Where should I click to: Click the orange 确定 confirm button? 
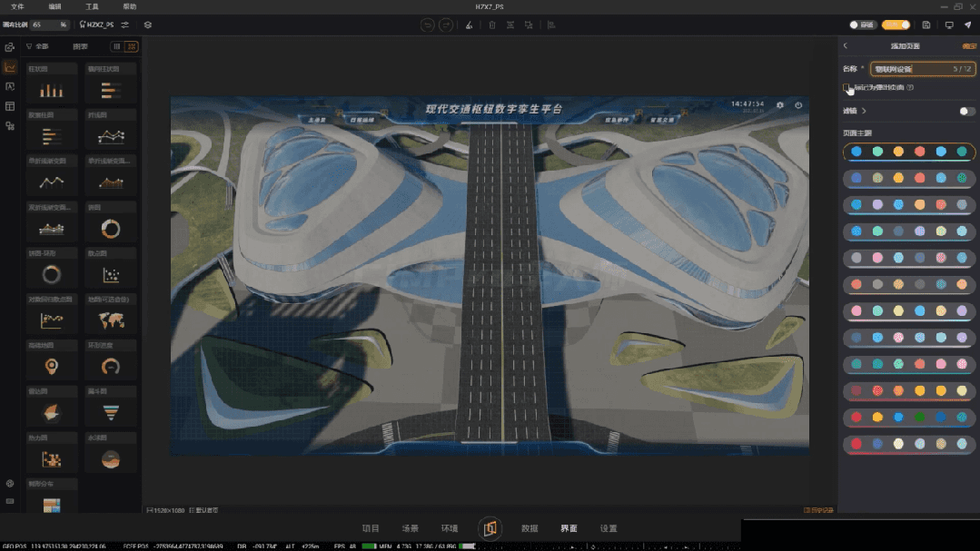pyautogui.click(x=969, y=46)
